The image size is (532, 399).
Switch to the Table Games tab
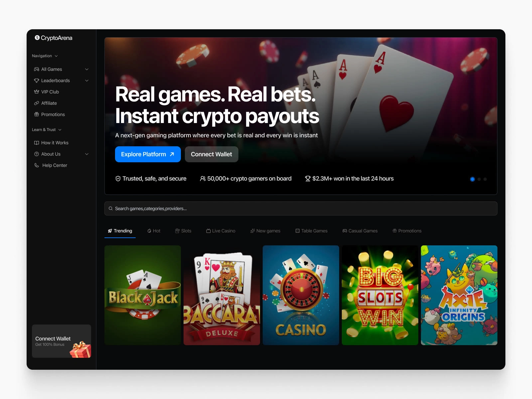(312, 231)
